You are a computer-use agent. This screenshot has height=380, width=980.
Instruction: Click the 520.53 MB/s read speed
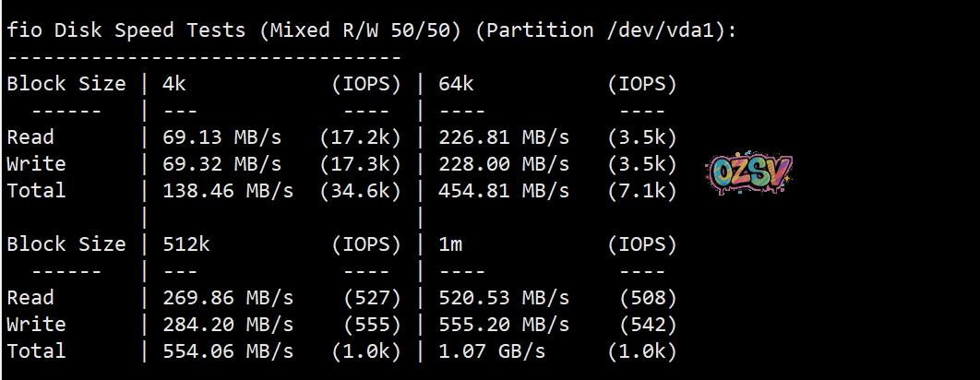click(503, 298)
